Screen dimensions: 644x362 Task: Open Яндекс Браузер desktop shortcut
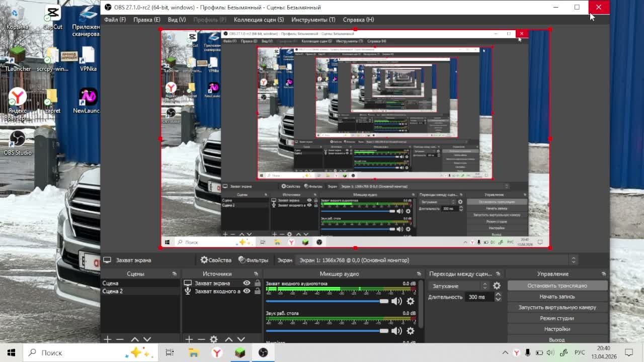18,105
